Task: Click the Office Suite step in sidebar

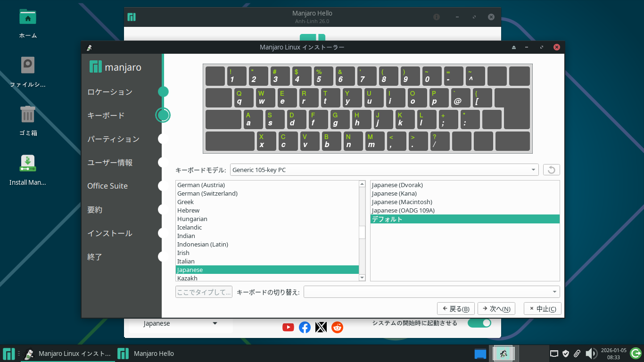Action: pos(107,186)
